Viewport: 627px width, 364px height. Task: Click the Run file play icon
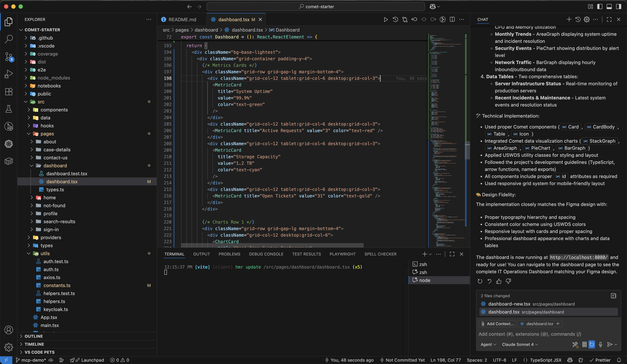[386, 19]
